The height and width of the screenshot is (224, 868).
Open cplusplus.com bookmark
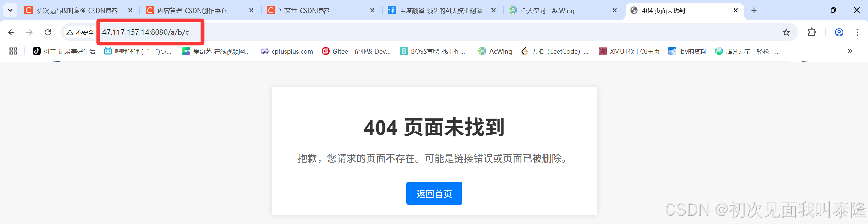287,51
